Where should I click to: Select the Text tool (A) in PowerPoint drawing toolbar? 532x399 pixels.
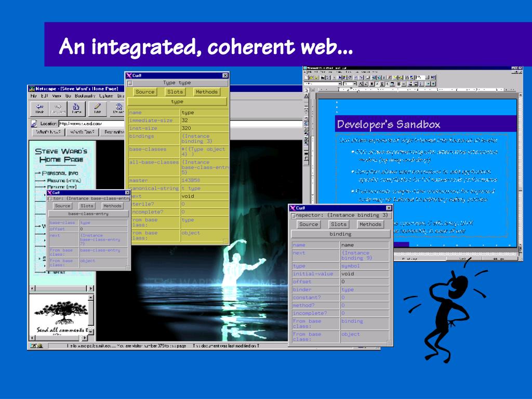tap(307, 96)
